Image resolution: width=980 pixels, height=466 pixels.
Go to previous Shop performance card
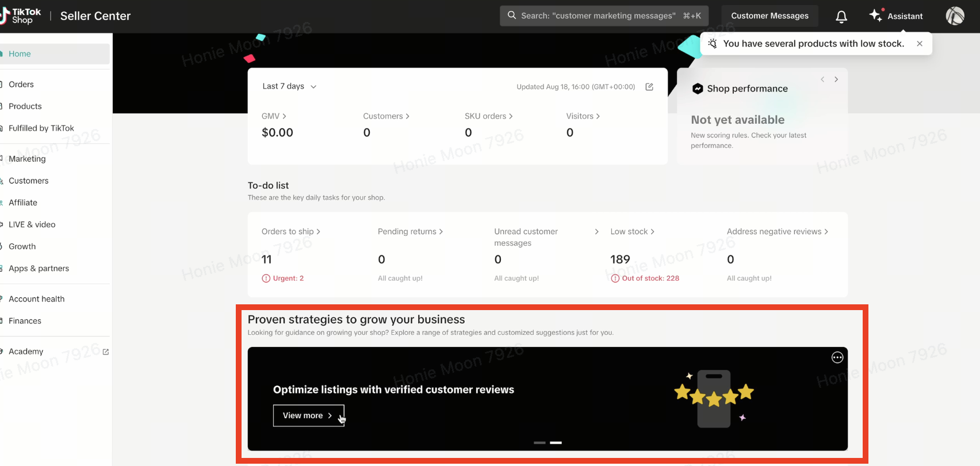click(x=822, y=79)
